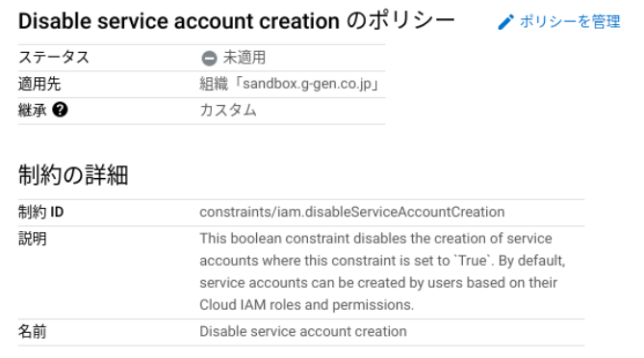The width and height of the screenshot is (644, 358).
Task: Click the 未適用 status text
Action: point(245,58)
